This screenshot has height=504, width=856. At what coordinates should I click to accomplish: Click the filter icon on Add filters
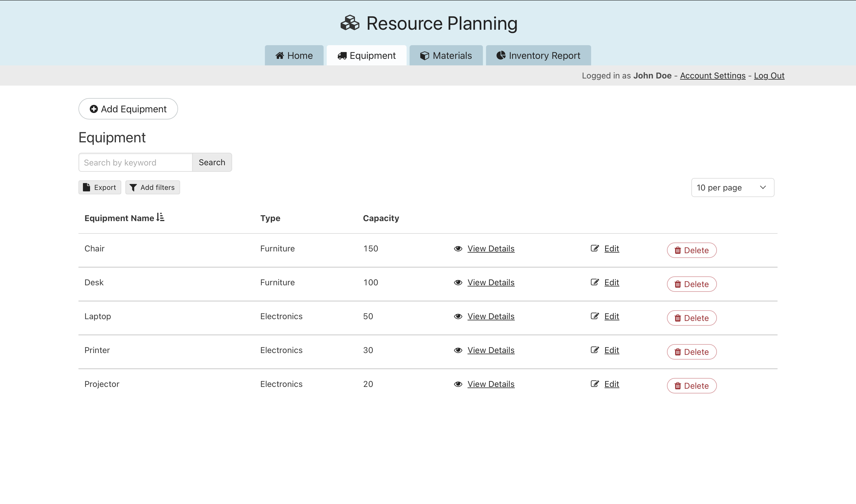tap(133, 187)
